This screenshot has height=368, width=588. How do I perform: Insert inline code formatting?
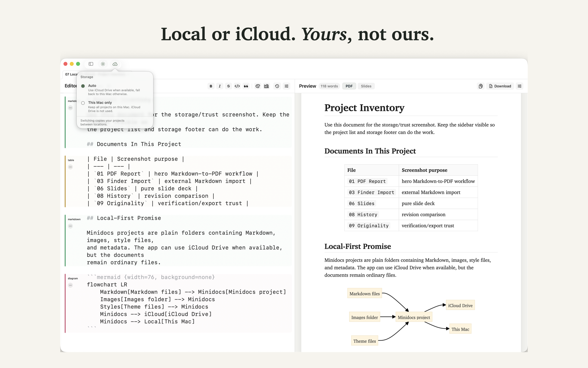237,86
